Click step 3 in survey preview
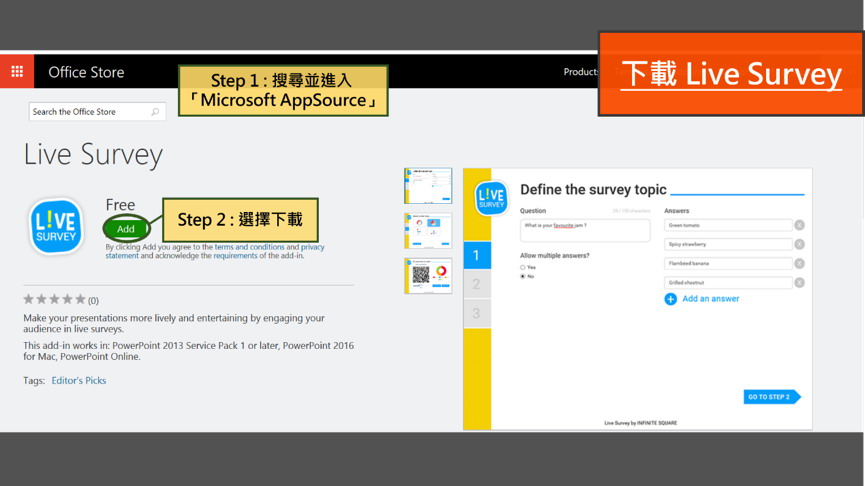 click(x=477, y=314)
